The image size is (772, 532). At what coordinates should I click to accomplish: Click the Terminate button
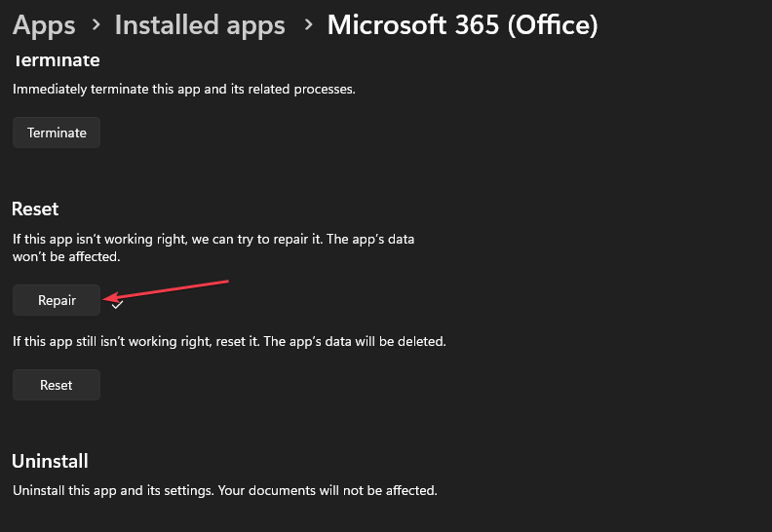(x=57, y=133)
